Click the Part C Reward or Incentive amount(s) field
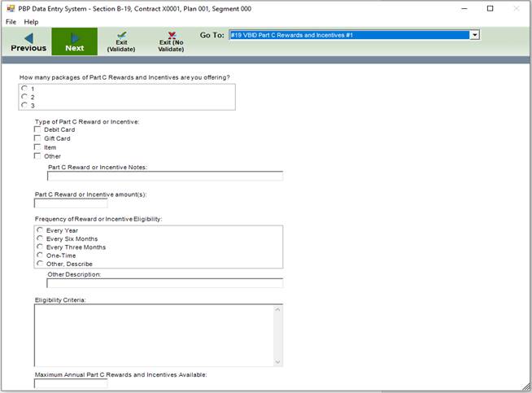The height and width of the screenshot is (393, 532). click(71, 203)
